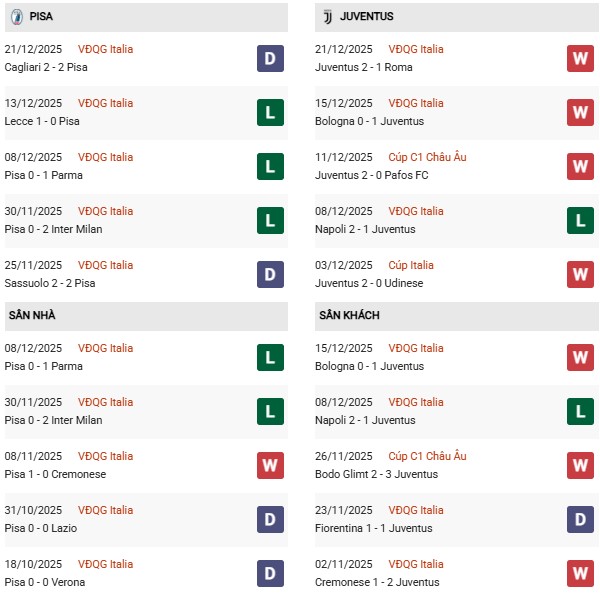Click the L badge for Lecce 1 - 0 Pisa

click(271, 113)
